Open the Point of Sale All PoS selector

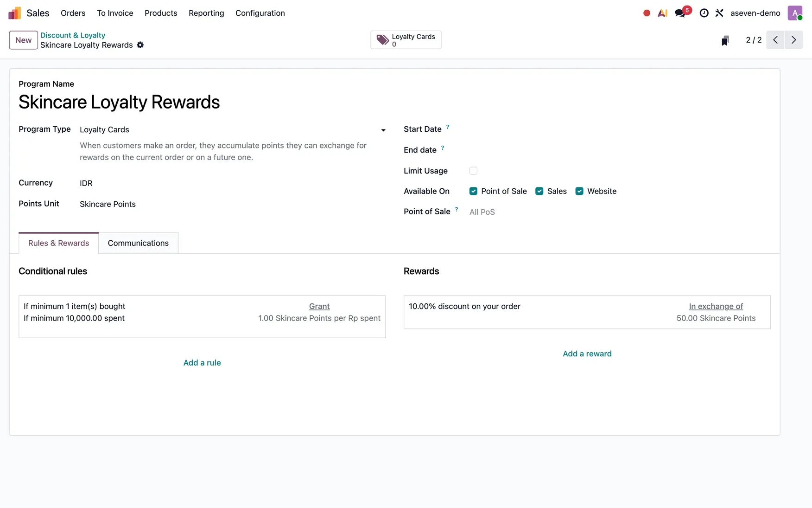[x=620, y=212]
